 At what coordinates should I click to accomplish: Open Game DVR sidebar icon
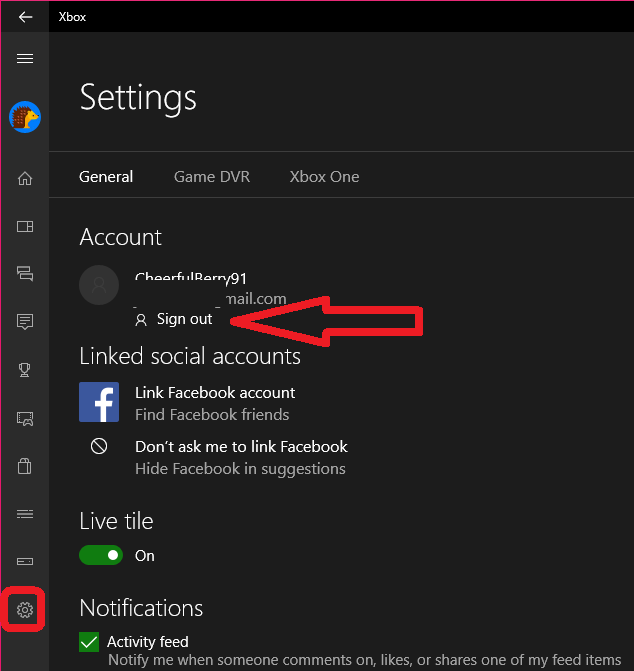point(25,419)
